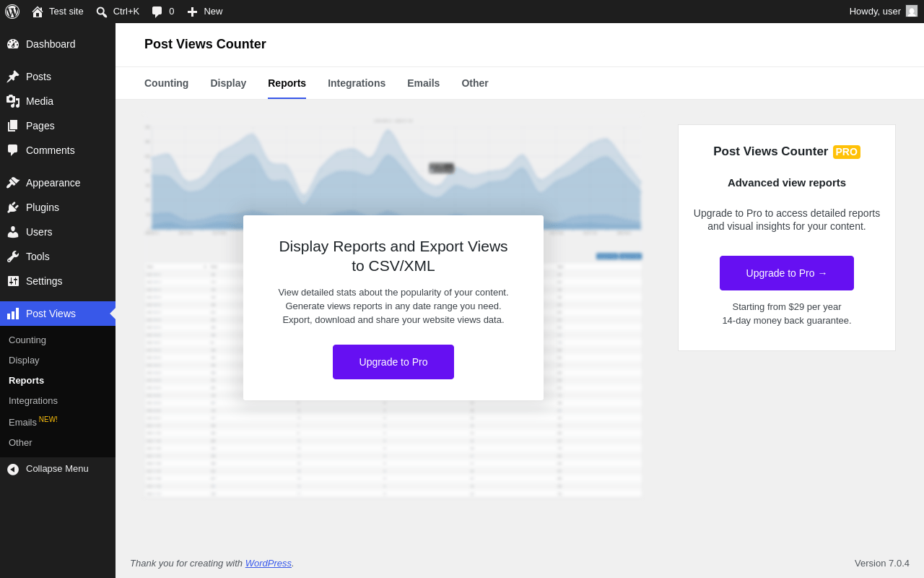Click Upgrade to Pro in the overlay
Screen dimensions: 924x578
pyautogui.click(x=393, y=362)
